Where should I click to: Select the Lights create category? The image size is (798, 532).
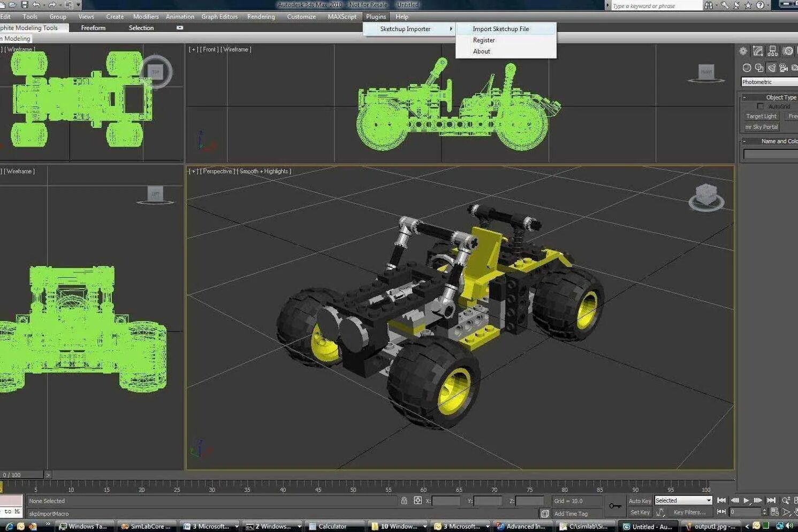[x=772, y=68]
